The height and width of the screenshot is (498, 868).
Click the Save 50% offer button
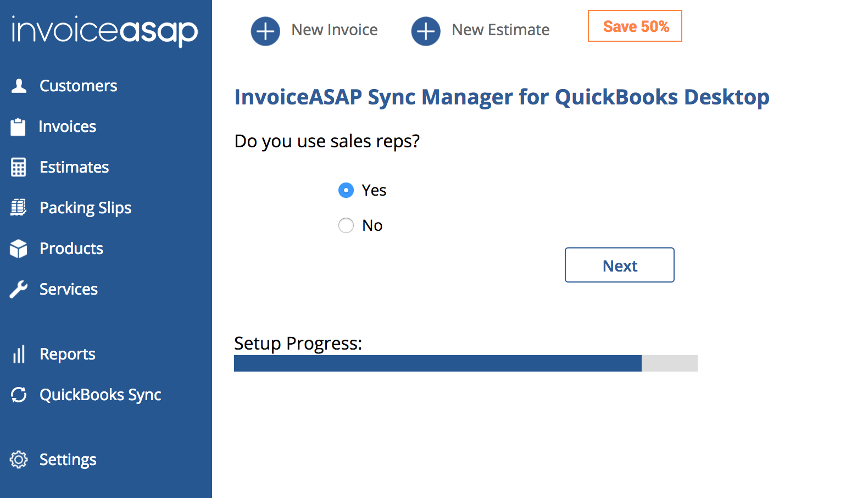635,26
